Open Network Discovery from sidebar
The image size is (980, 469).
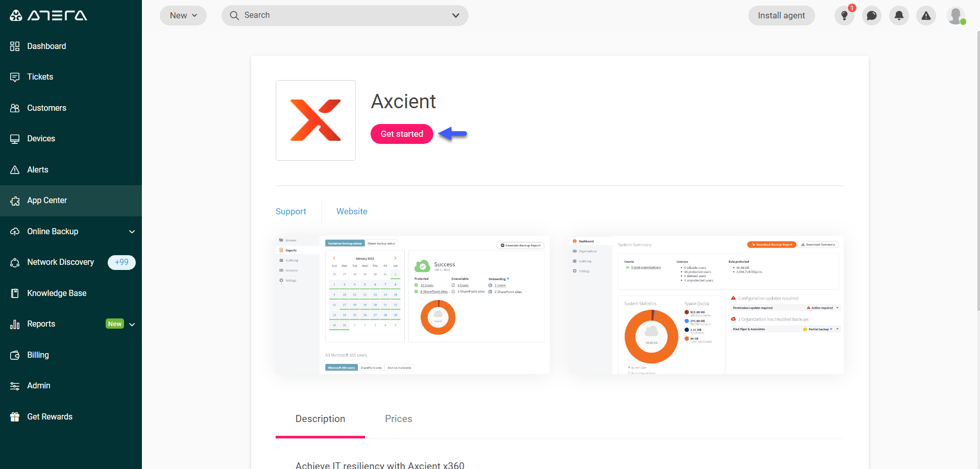(x=60, y=262)
